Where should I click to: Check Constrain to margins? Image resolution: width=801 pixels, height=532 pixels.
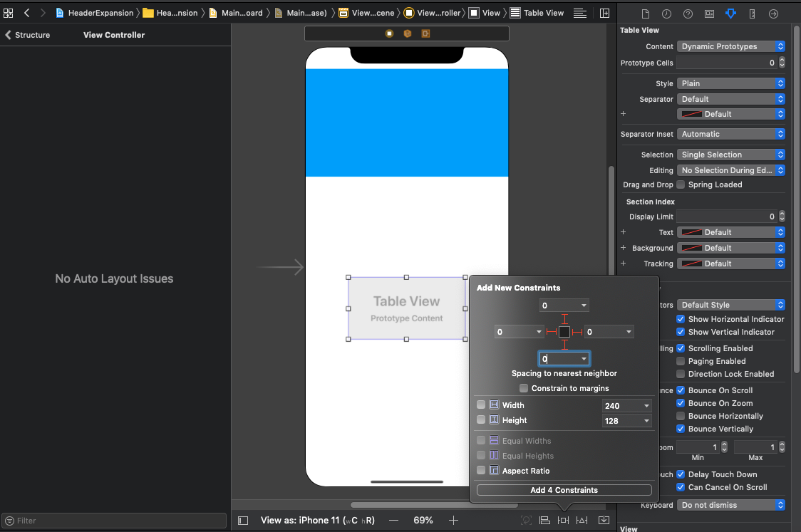pos(524,388)
